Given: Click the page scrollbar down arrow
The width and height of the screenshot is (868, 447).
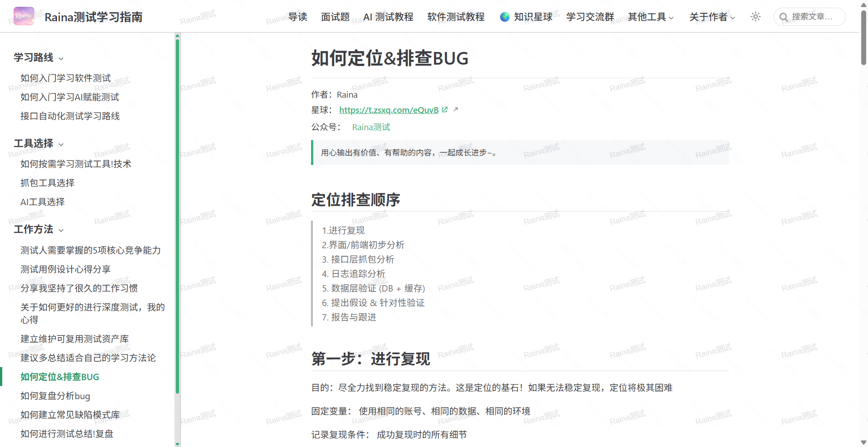Looking at the screenshot, I should point(863,442).
